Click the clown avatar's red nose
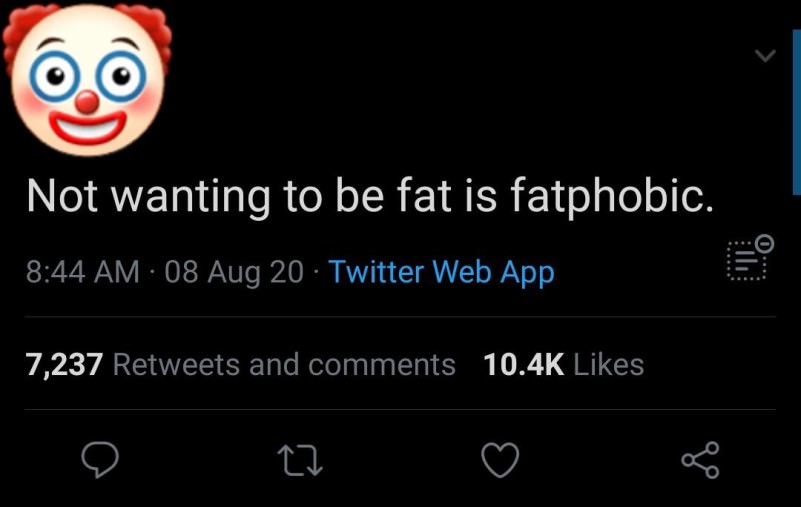Viewport: 801px width, 507px height. tap(88, 100)
